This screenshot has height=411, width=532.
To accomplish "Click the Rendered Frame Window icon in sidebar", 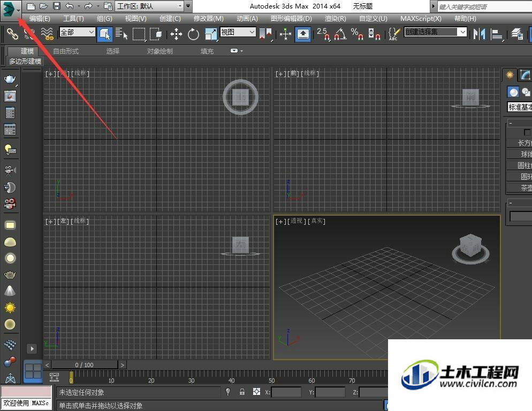I will pyautogui.click(x=10, y=96).
